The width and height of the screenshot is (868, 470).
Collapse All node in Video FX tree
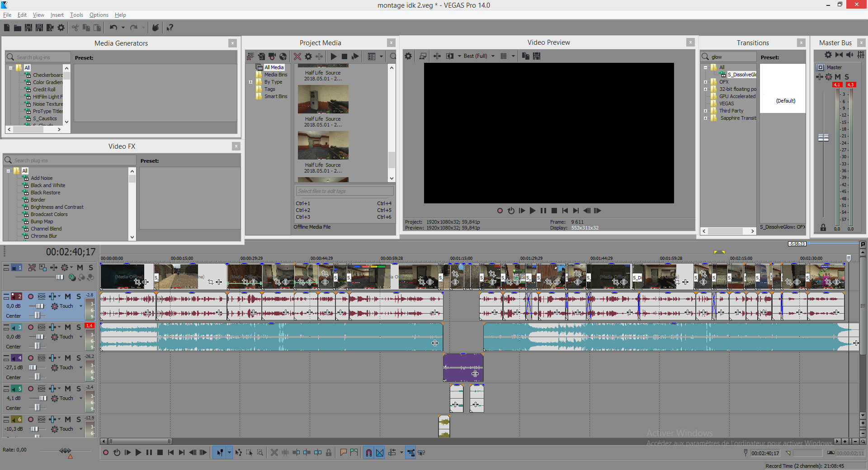click(8, 171)
